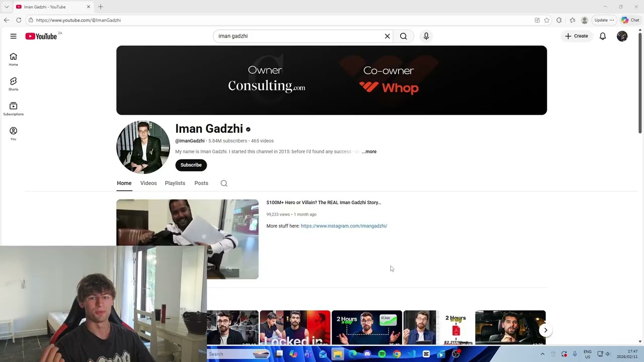Screen dimensions: 644x362
Task: Switch to the Posts tab
Action: click(201, 184)
